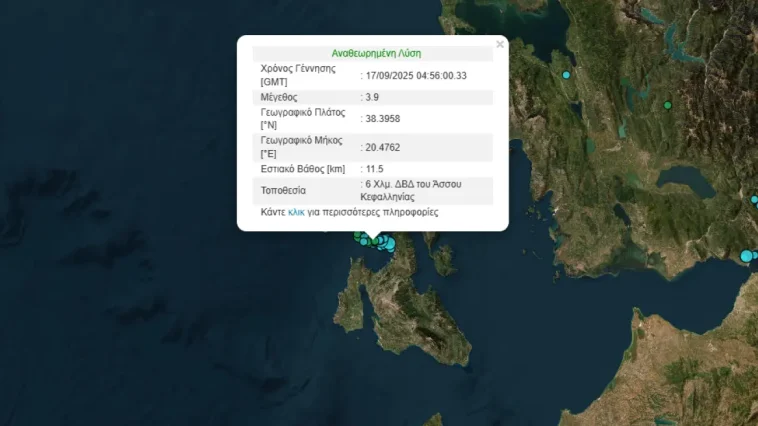Click the small cyan marker above the gulf
This screenshot has width=758, height=426.
pyautogui.click(x=754, y=200)
